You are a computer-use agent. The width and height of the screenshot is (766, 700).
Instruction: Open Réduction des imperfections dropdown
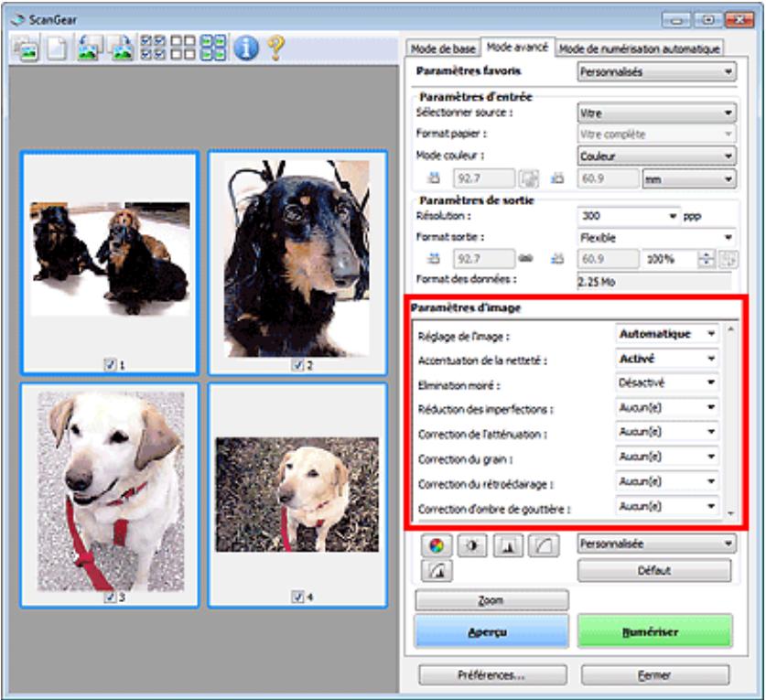coord(667,407)
